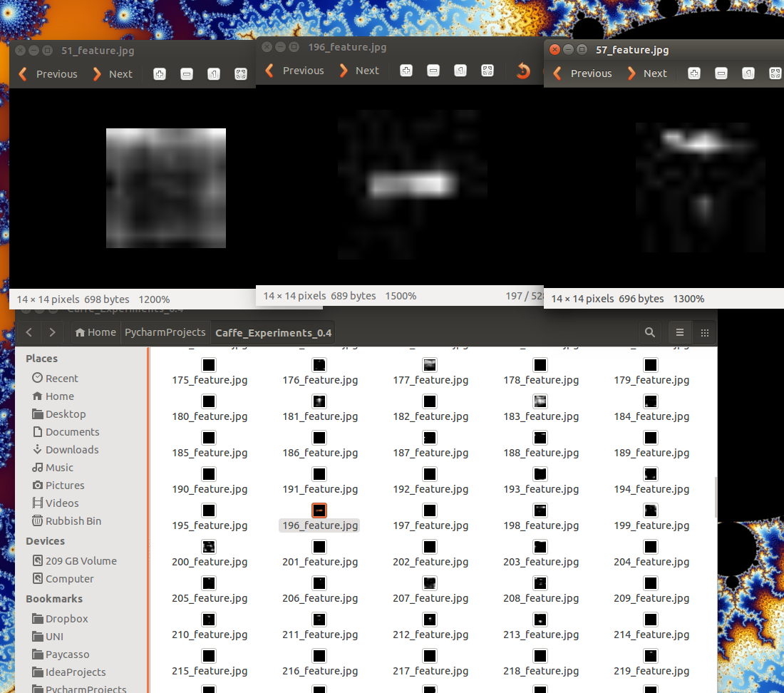Image resolution: width=784 pixels, height=693 pixels.
Task: Select the 183_feature.jpg thumbnail
Action: (540, 401)
